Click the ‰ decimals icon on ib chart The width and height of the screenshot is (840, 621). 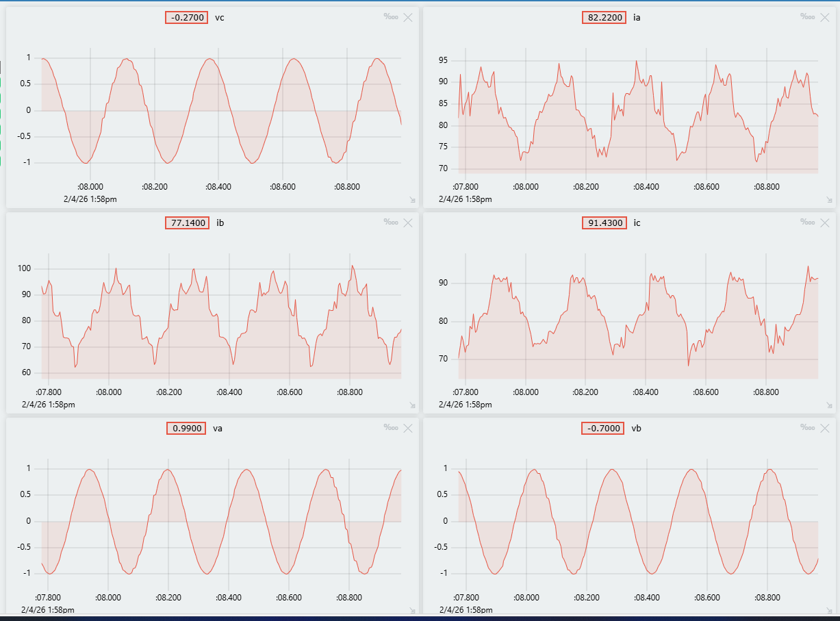(390, 223)
